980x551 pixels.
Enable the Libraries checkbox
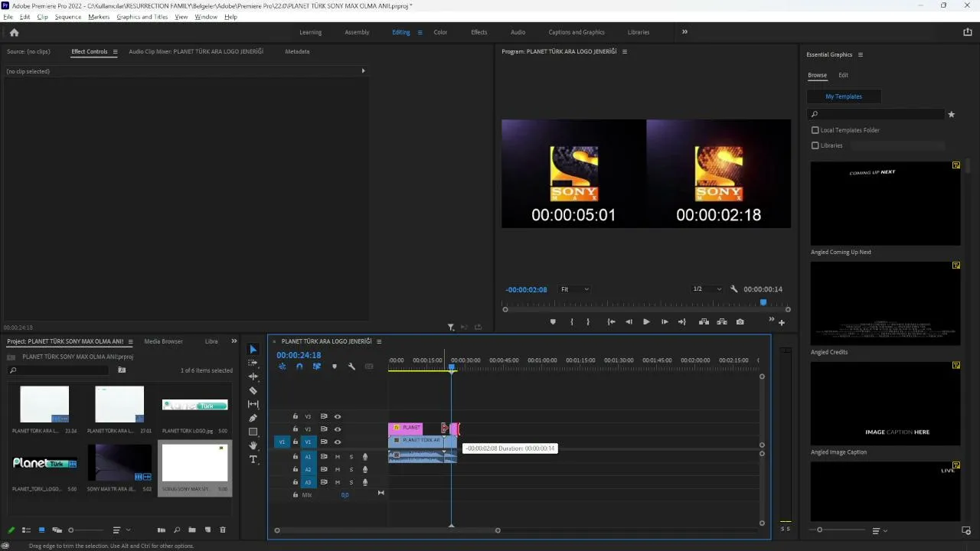point(815,145)
